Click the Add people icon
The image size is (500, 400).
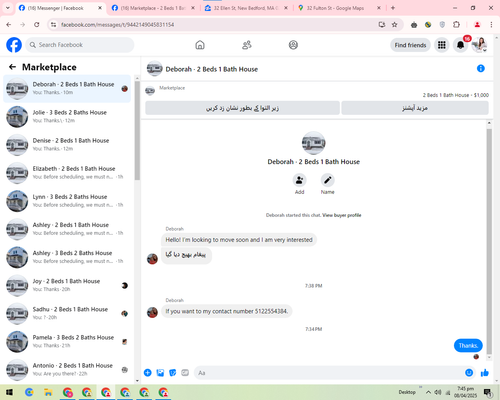pos(299,180)
